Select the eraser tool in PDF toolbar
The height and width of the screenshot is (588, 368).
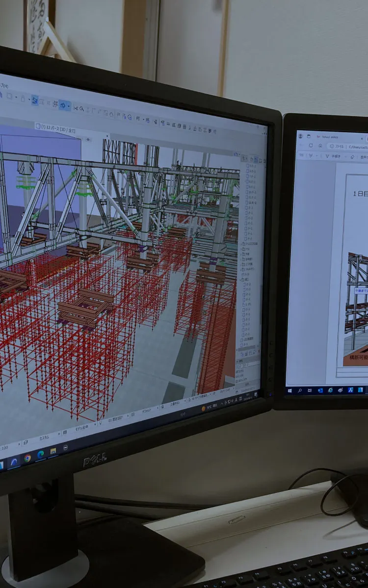(x=352, y=157)
